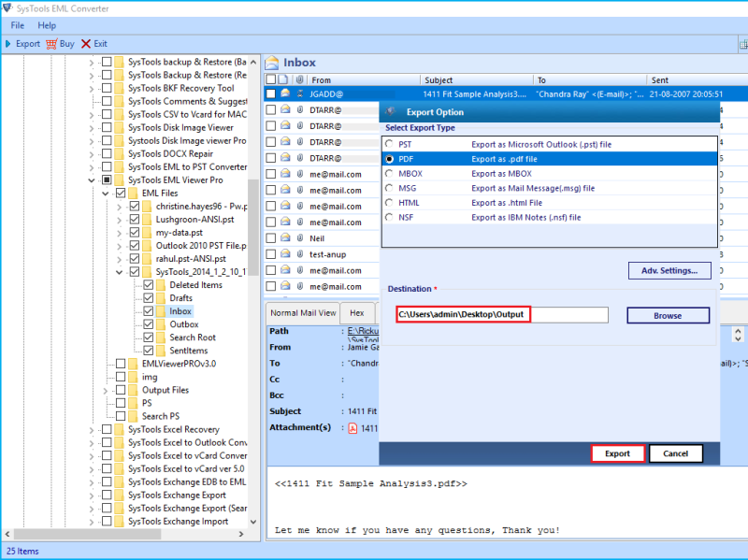This screenshot has width=748, height=560.
Task: Click the envelope icon in Neil row
Action: pyautogui.click(x=284, y=238)
